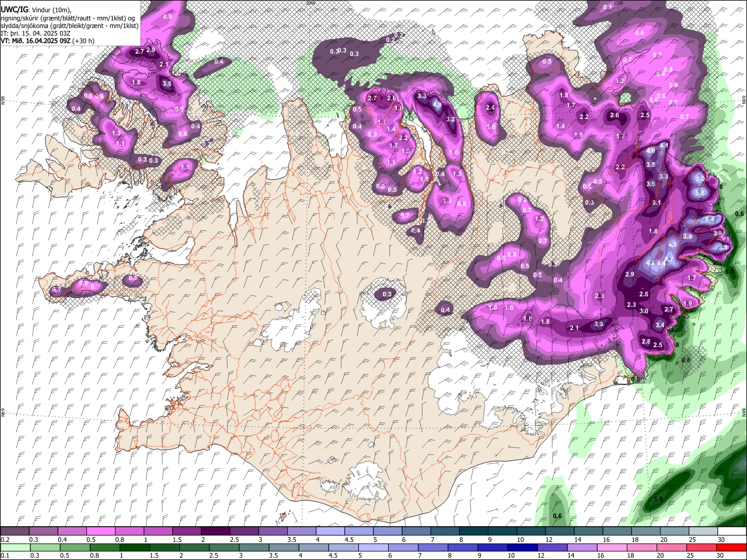The height and width of the screenshot is (560, 747).
Task: Click the 4.2 precipitation value
Action: (x=651, y=263)
